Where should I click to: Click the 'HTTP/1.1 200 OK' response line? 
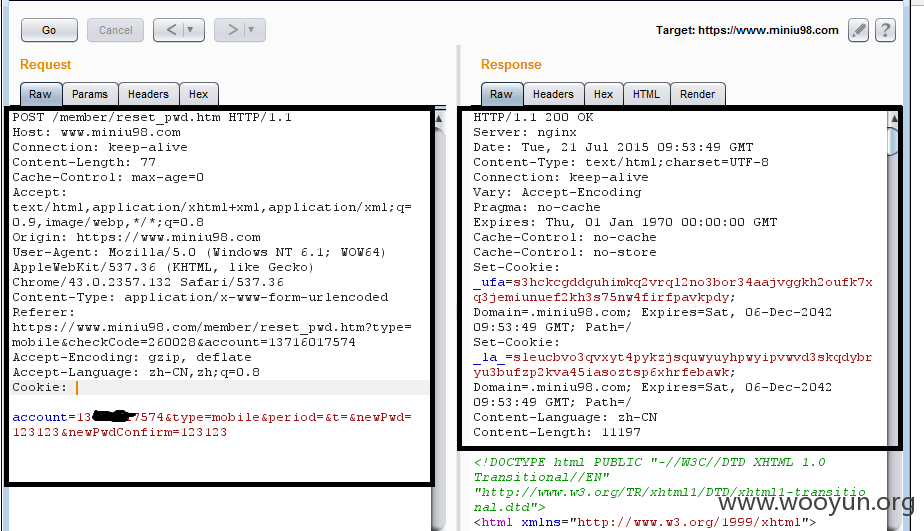click(533, 117)
